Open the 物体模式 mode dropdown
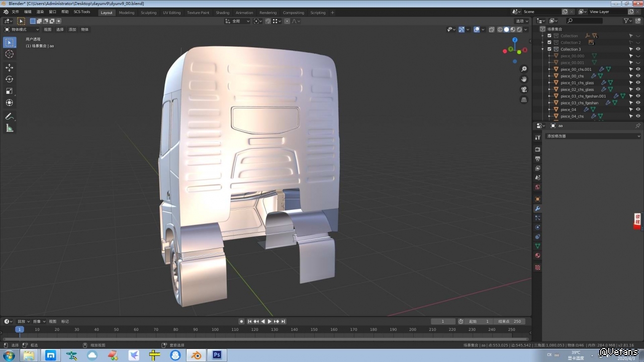 [22, 30]
